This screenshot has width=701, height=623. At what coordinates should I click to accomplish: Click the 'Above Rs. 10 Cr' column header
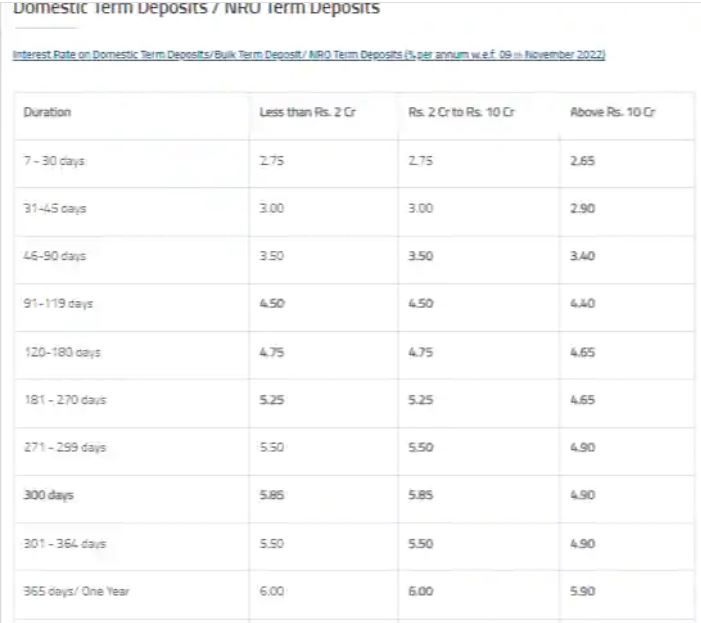(x=612, y=112)
